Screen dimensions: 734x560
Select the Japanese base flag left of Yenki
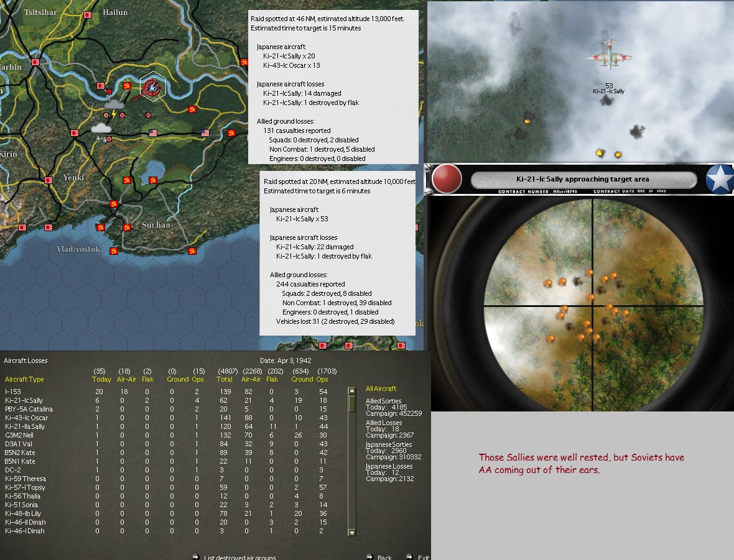[49, 180]
